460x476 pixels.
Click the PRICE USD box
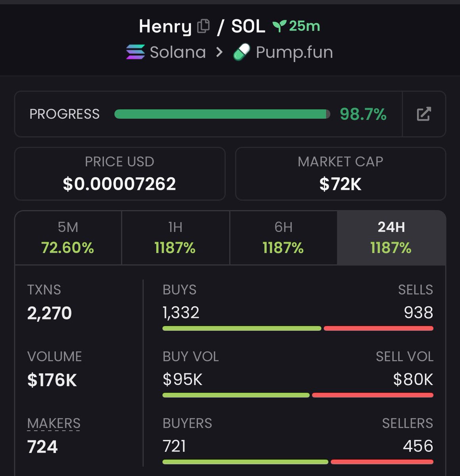point(120,174)
